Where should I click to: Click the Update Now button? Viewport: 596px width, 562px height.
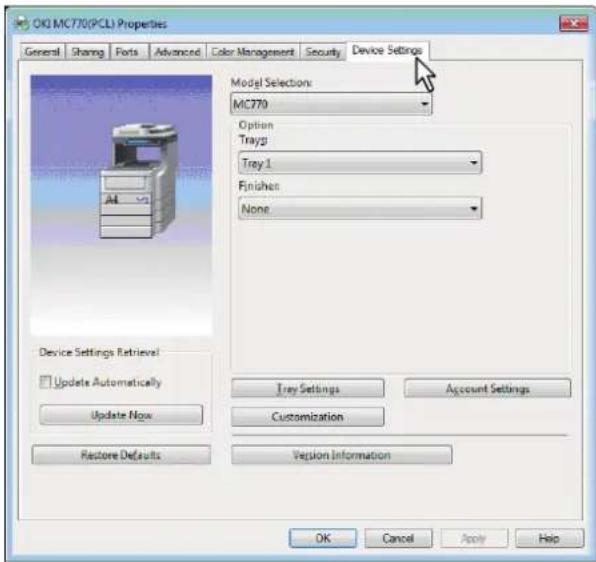pyautogui.click(x=121, y=415)
